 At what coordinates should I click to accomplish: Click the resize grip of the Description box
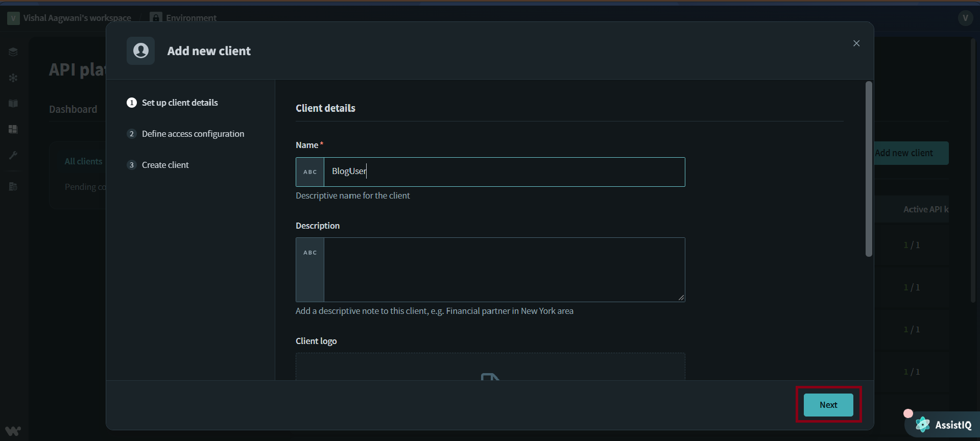click(x=681, y=298)
